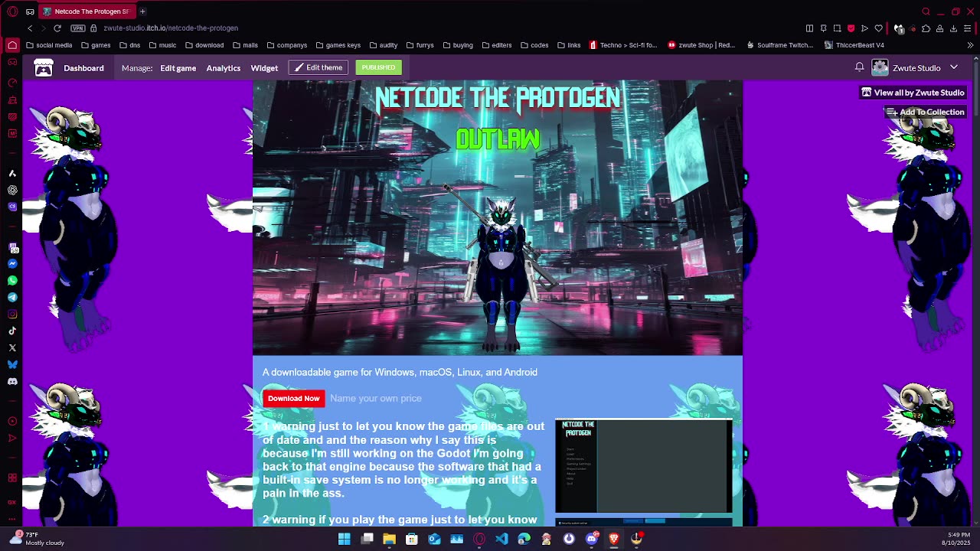Open the Opera sidebar home icon
980x551 pixels.
(x=12, y=45)
